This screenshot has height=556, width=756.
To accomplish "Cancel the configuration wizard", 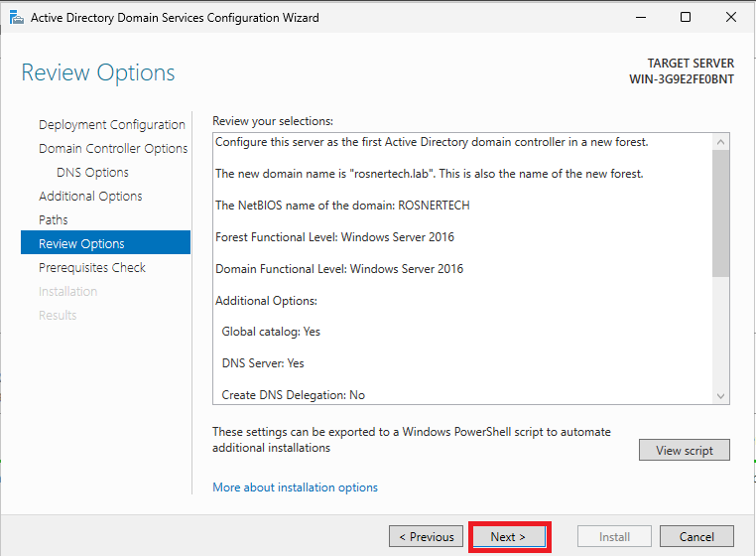I will point(696,537).
